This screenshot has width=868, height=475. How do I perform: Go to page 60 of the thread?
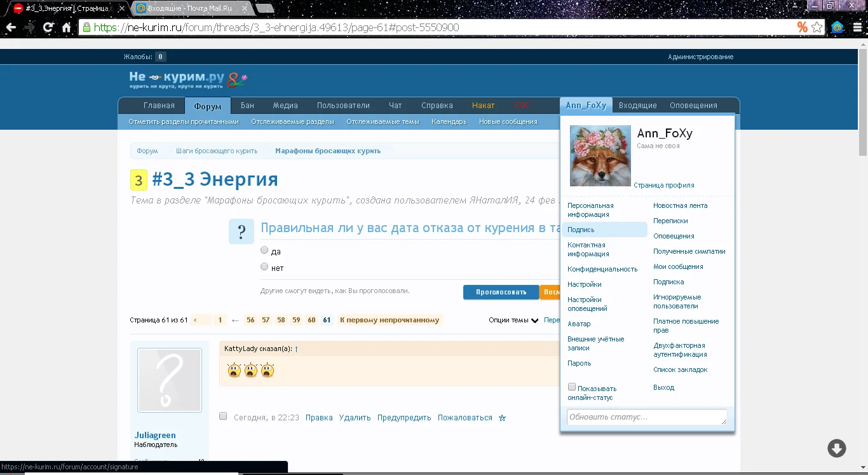[311, 320]
